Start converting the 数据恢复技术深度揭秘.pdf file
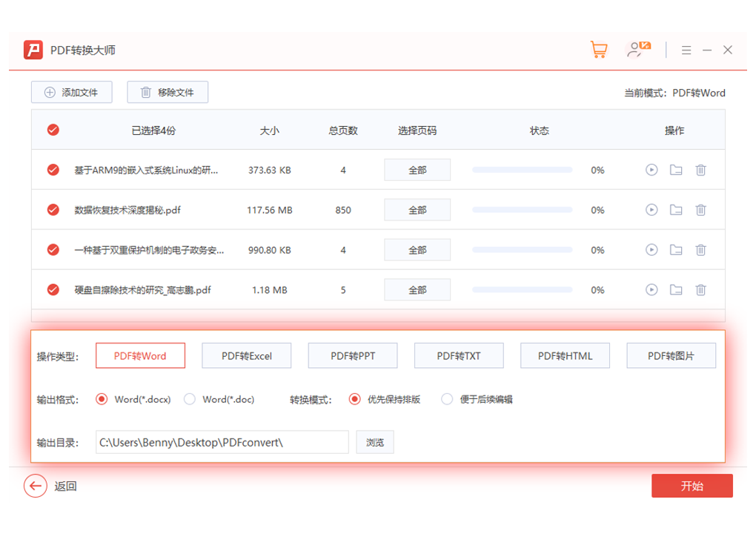Image resolution: width=756 pixels, height=534 pixels. (x=651, y=210)
